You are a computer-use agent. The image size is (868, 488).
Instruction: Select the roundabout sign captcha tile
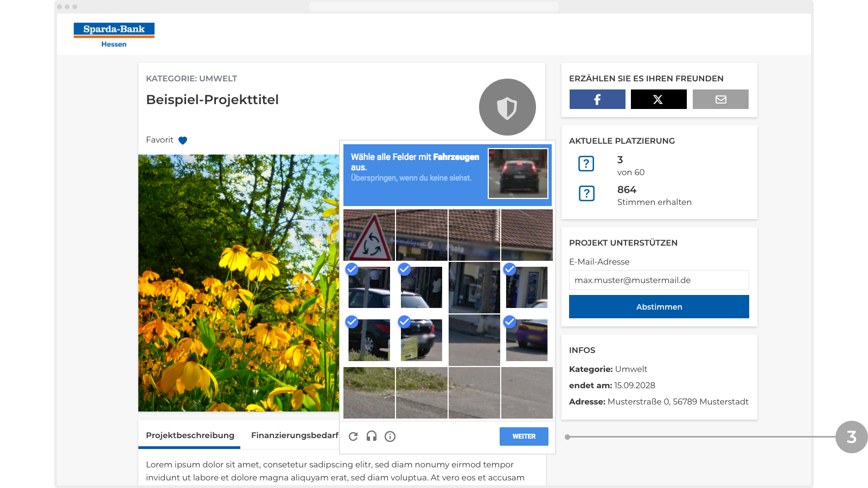tap(369, 235)
